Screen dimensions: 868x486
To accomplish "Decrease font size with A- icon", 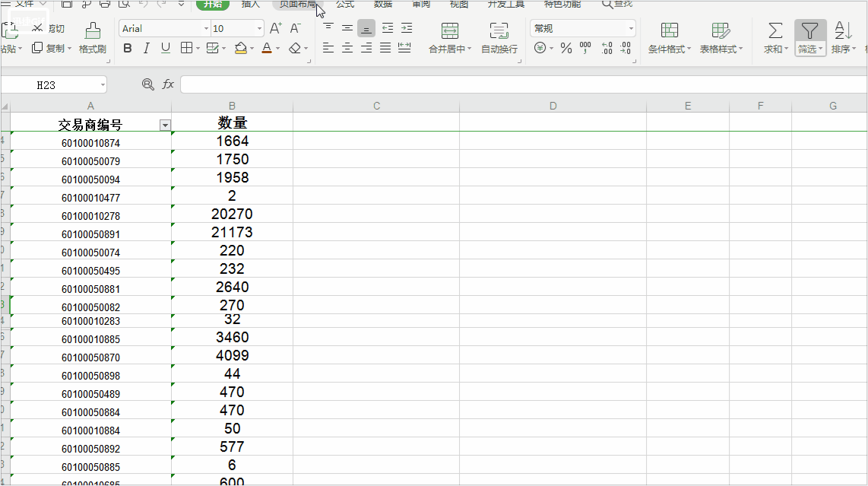I will pos(296,28).
